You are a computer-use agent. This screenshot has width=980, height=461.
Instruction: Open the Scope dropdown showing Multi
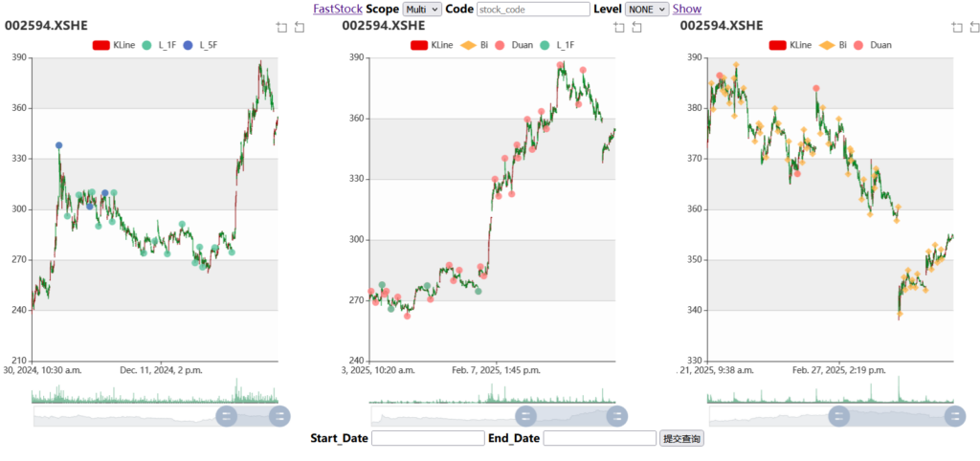pos(422,9)
